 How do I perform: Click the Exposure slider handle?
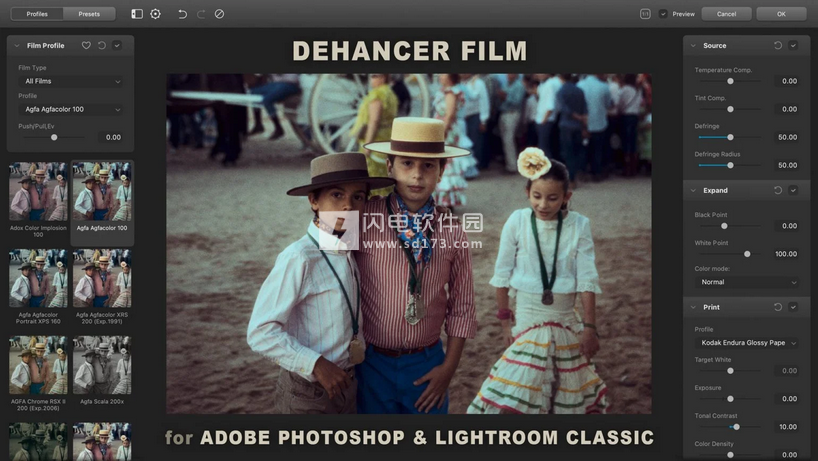point(730,399)
